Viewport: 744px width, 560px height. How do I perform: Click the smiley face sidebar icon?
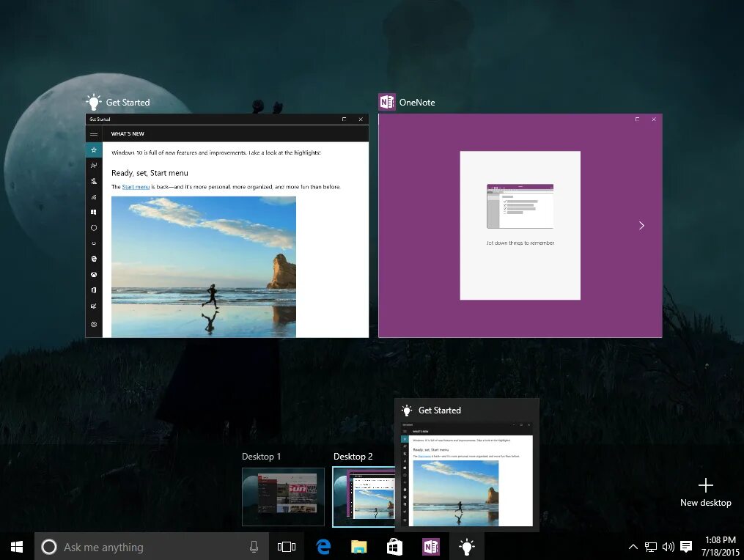coord(94,243)
